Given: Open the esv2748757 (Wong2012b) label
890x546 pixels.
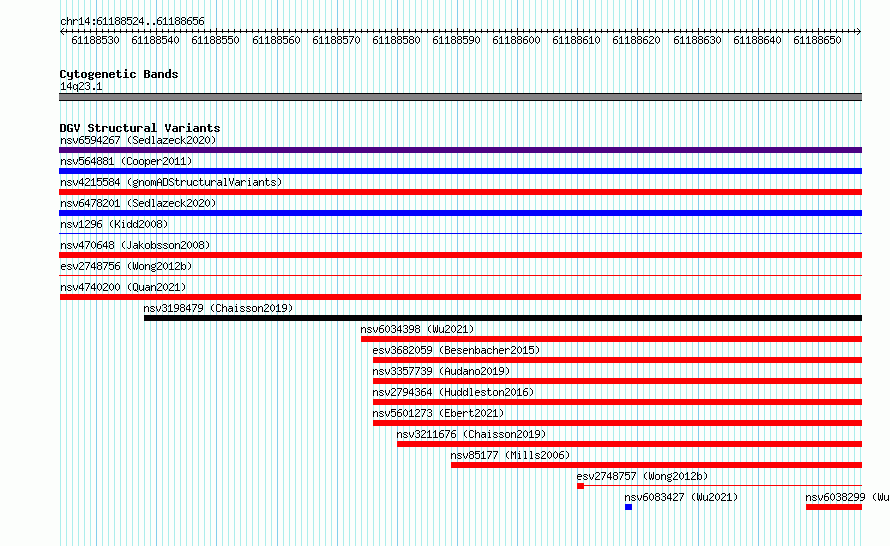Looking at the screenshot, I should pos(642,476).
